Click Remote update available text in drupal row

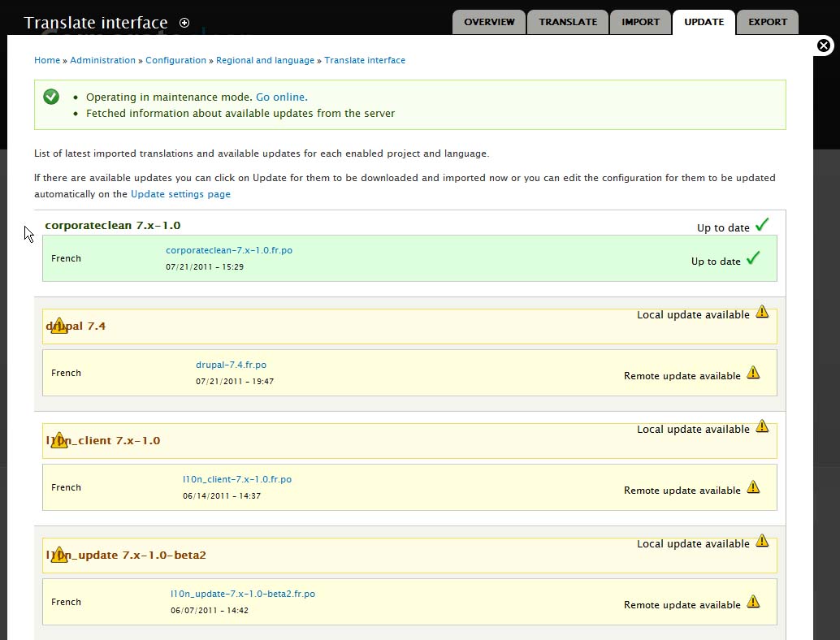(x=682, y=376)
